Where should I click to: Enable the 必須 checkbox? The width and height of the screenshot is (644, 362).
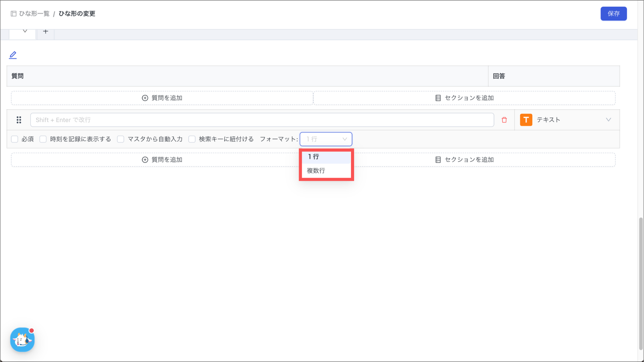pyautogui.click(x=14, y=139)
